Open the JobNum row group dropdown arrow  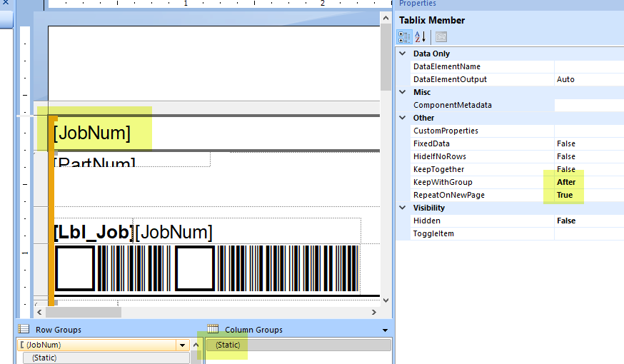coord(182,345)
